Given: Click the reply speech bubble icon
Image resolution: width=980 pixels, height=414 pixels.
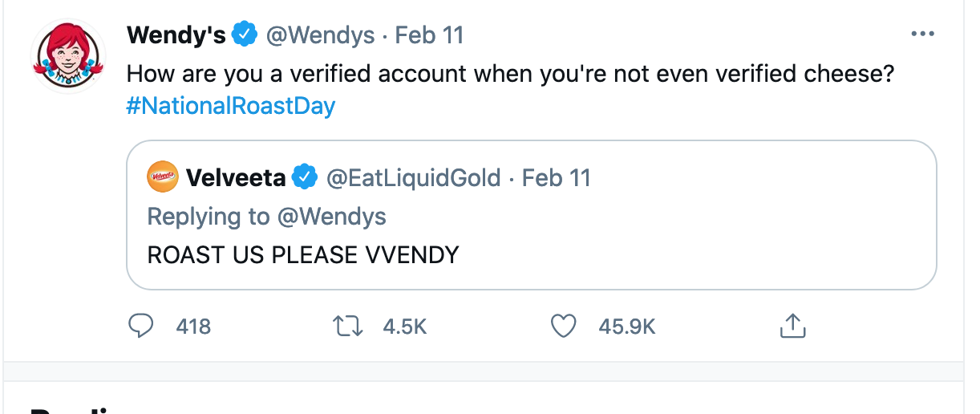Looking at the screenshot, I should [141, 326].
